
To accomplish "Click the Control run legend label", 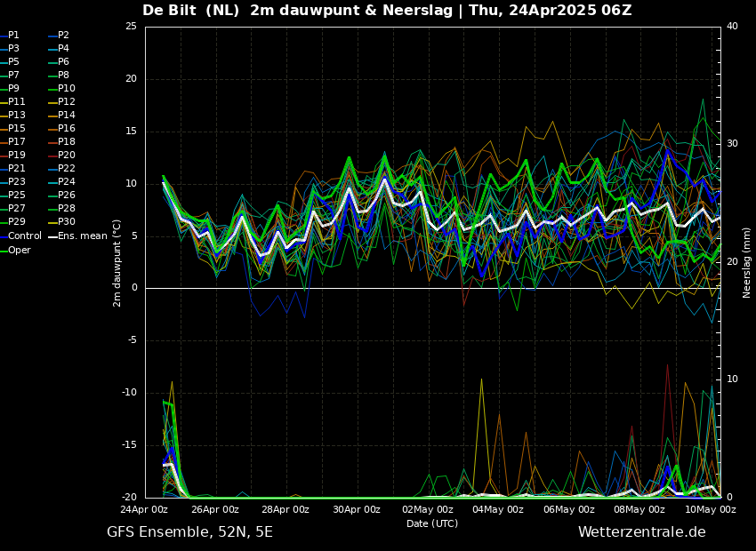I will pyautogui.click(x=24, y=236).
